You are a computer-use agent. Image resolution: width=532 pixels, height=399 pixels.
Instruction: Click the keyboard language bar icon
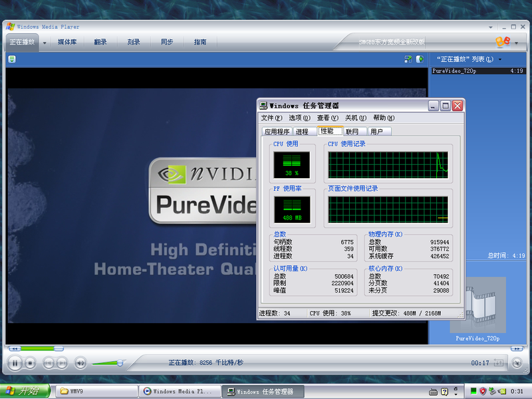tap(434, 392)
